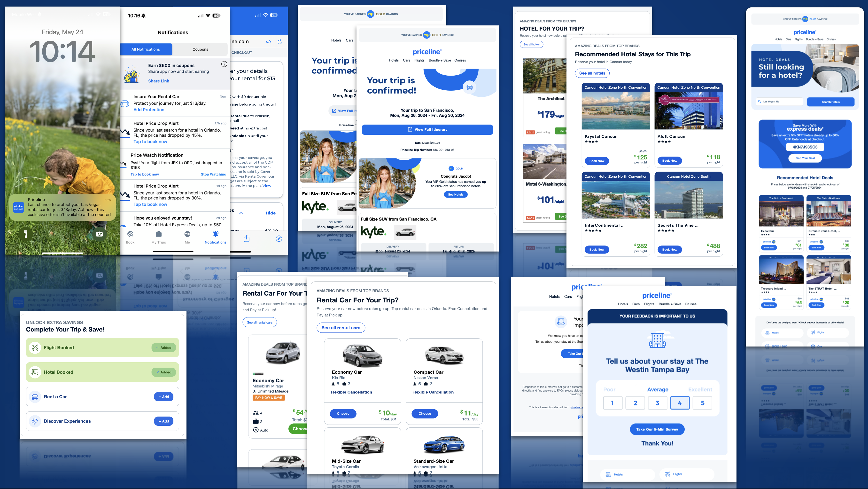The width and height of the screenshot is (868, 489).
Task: Open the camera icon on the lock screen
Action: 100,234
